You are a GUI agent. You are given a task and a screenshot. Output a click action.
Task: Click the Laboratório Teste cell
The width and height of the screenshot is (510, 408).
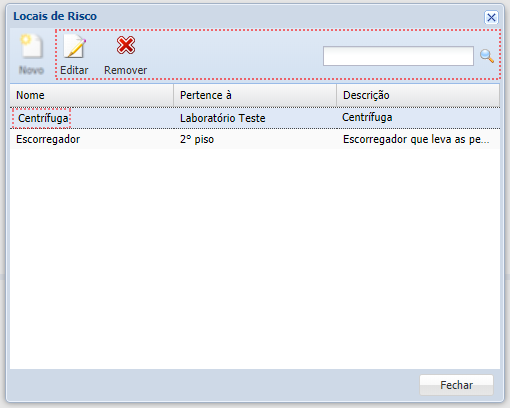point(223,118)
